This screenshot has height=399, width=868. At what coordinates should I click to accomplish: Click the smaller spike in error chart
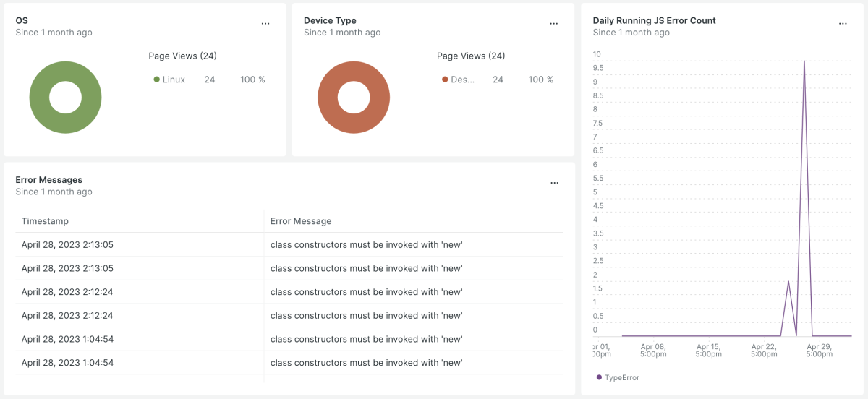[788, 282]
